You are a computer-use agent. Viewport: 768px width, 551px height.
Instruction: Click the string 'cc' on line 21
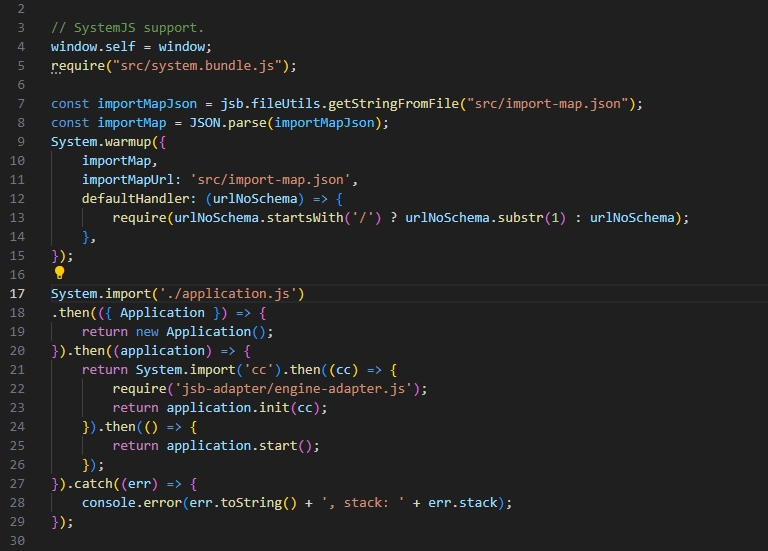click(x=259, y=370)
